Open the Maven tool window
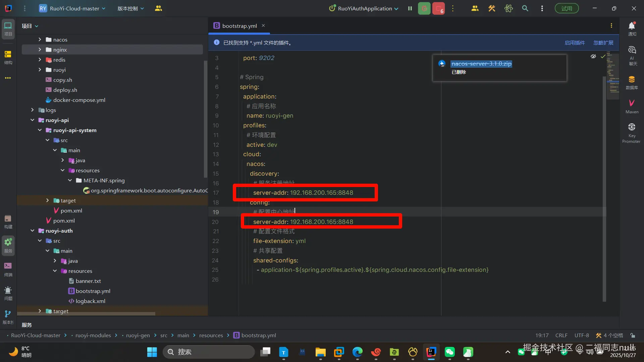 tap(632, 106)
